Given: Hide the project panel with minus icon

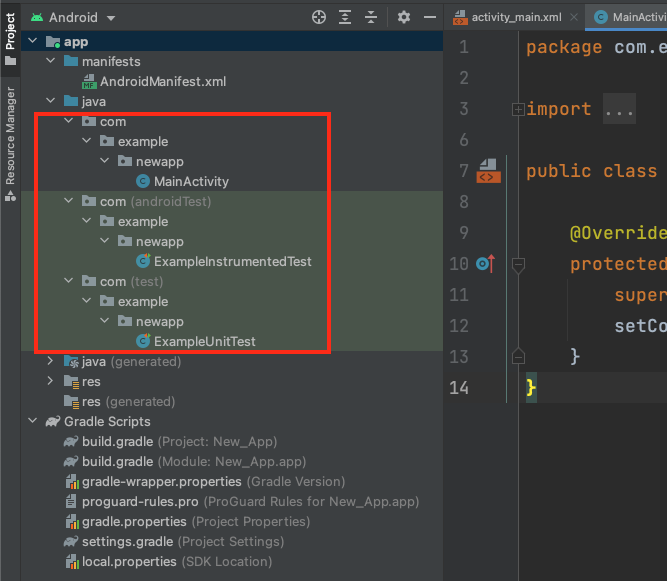Looking at the screenshot, I should coord(430,17).
